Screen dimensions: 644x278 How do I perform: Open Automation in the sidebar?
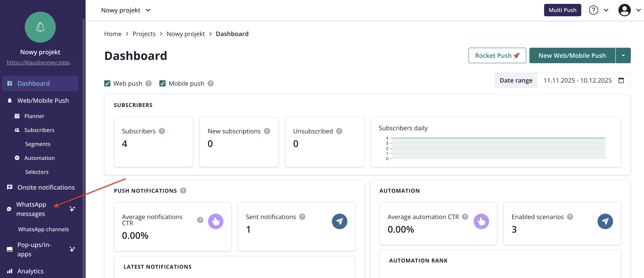pos(39,158)
